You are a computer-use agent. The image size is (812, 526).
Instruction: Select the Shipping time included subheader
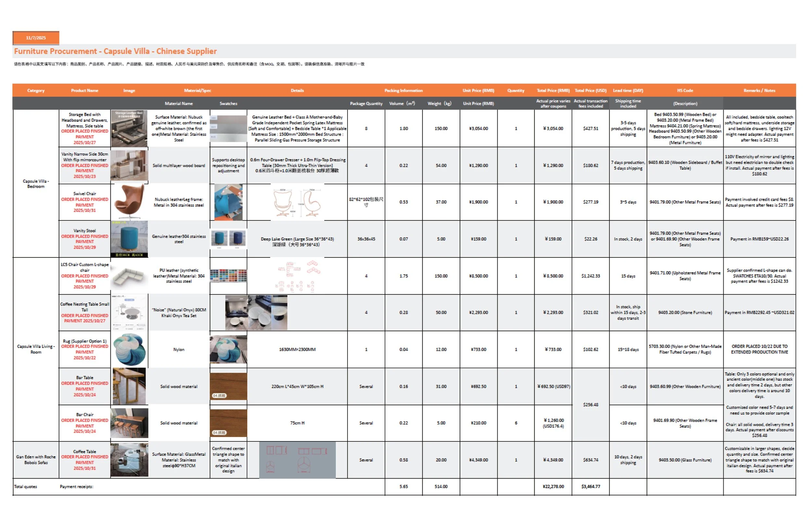coord(628,103)
